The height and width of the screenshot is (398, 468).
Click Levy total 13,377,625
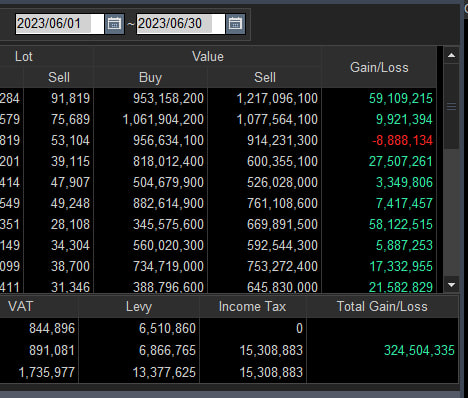pos(164,372)
